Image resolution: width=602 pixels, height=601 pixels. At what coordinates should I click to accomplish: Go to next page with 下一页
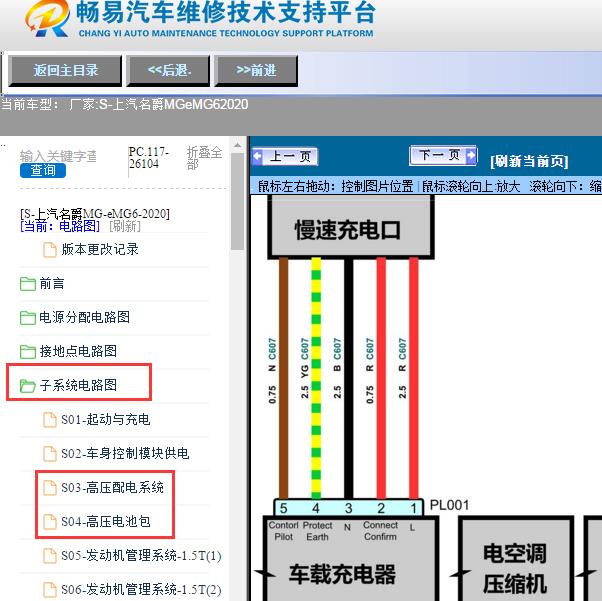[443, 156]
